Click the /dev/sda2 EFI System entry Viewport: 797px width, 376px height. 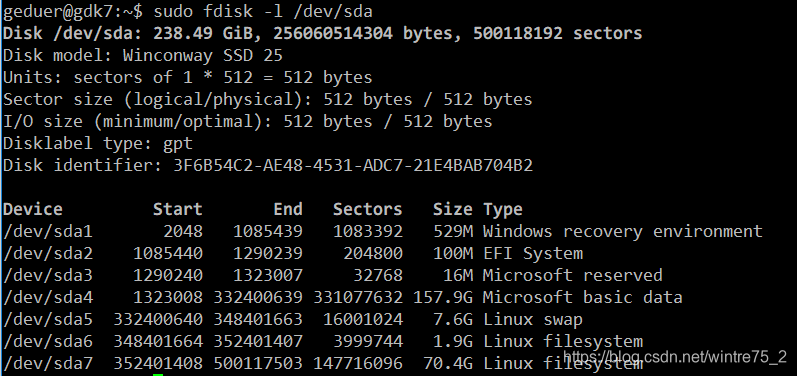[293, 254]
